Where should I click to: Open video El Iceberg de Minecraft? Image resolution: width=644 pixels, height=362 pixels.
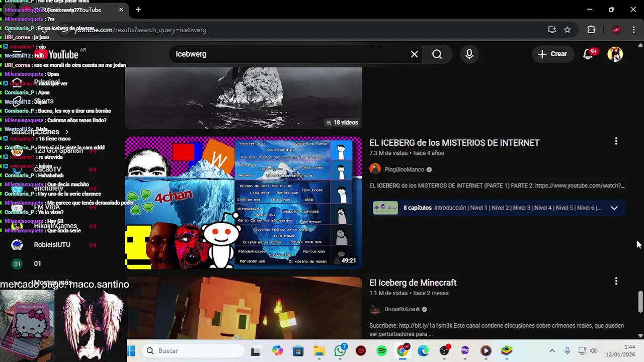point(413,283)
